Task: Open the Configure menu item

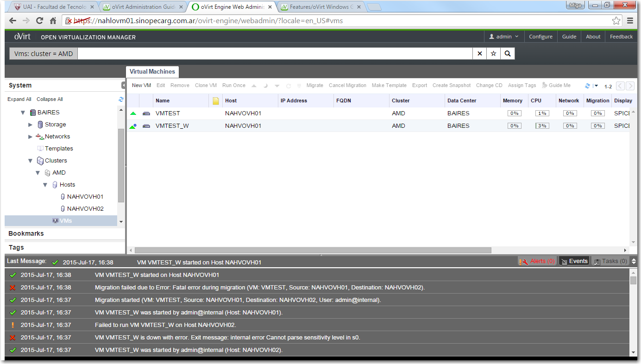Action: pos(540,37)
